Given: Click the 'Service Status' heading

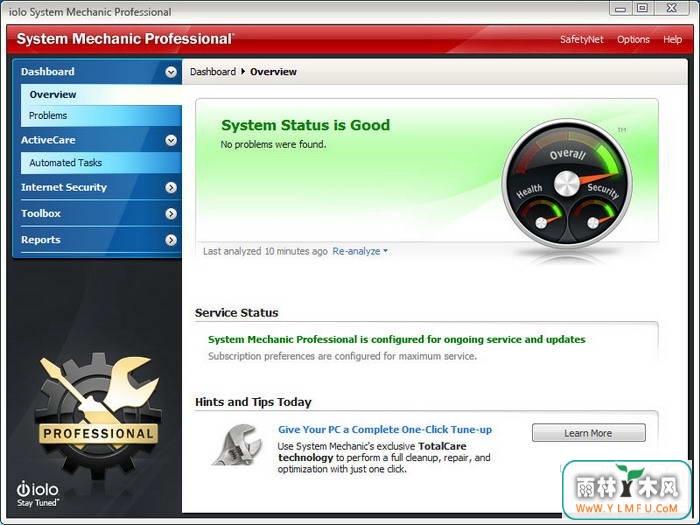Looking at the screenshot, I should [237, 313].
